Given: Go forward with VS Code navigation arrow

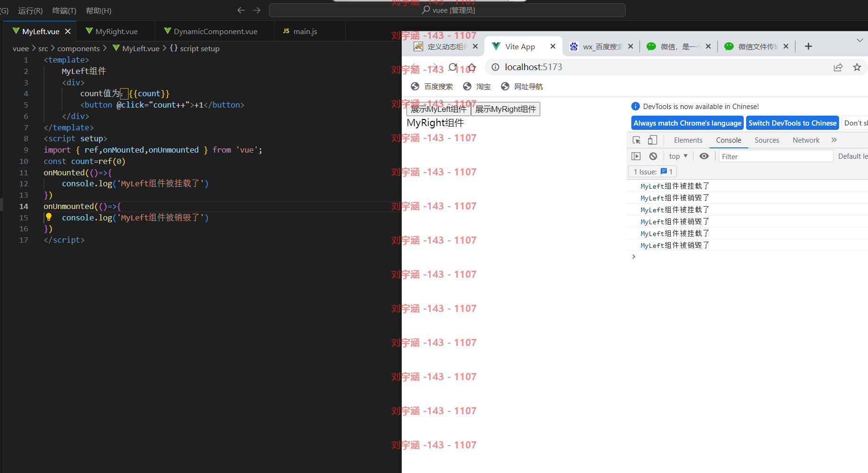Looking at the screenshot, I should click(x=257, y=10).
